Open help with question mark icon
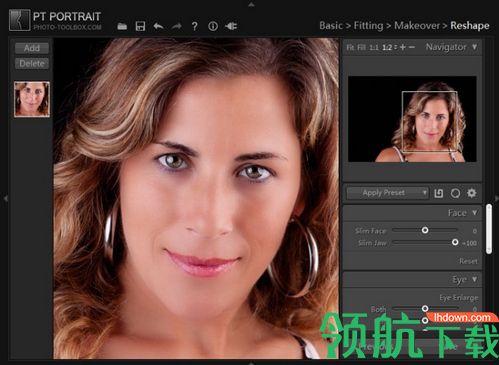Image resolution: width=499 pixels, height=365 pixels. 195,26
